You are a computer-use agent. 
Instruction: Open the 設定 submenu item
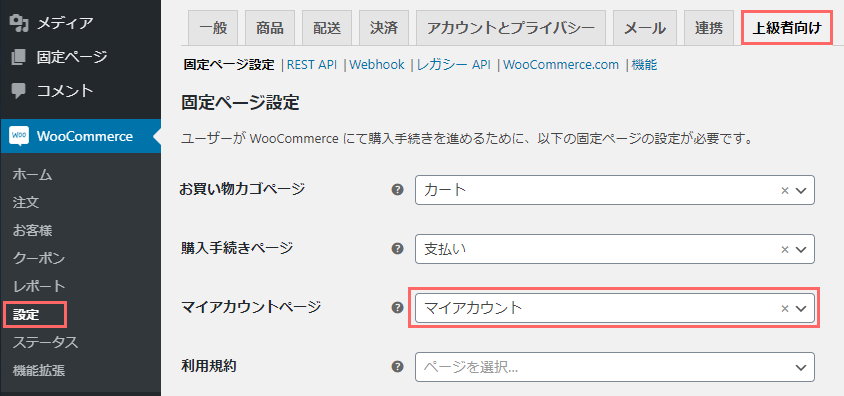[26, 314]
